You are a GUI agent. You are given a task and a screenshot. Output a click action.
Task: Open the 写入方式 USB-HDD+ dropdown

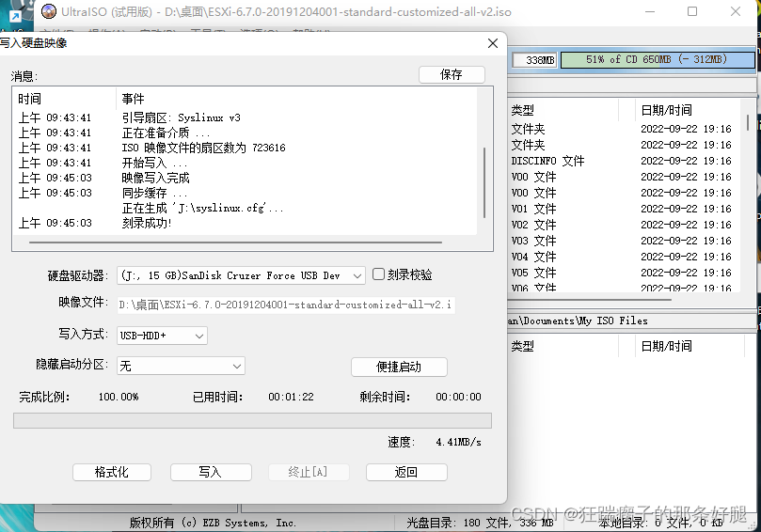pos(162,336)
